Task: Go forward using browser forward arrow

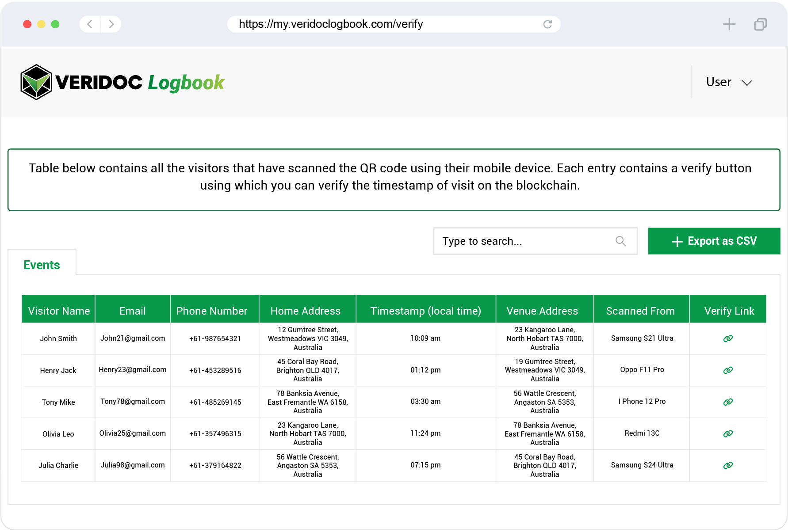Action: 111,24
